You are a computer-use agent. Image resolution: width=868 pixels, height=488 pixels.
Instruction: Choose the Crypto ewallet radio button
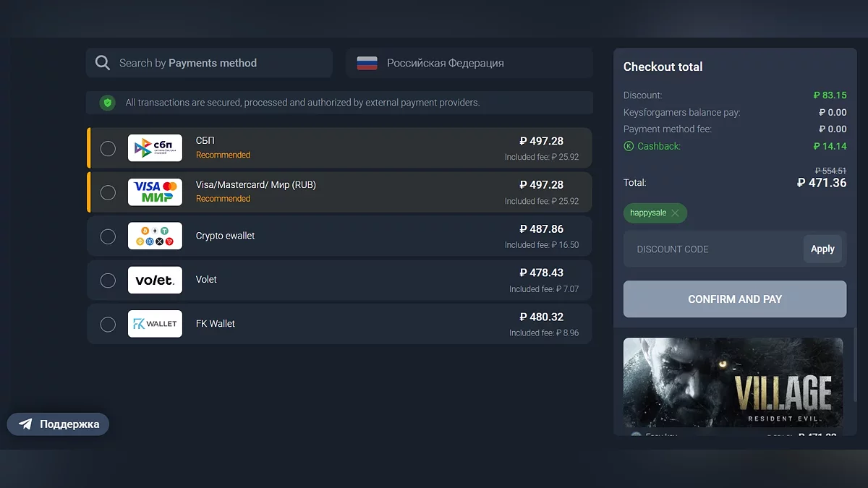tap(108, 236)
